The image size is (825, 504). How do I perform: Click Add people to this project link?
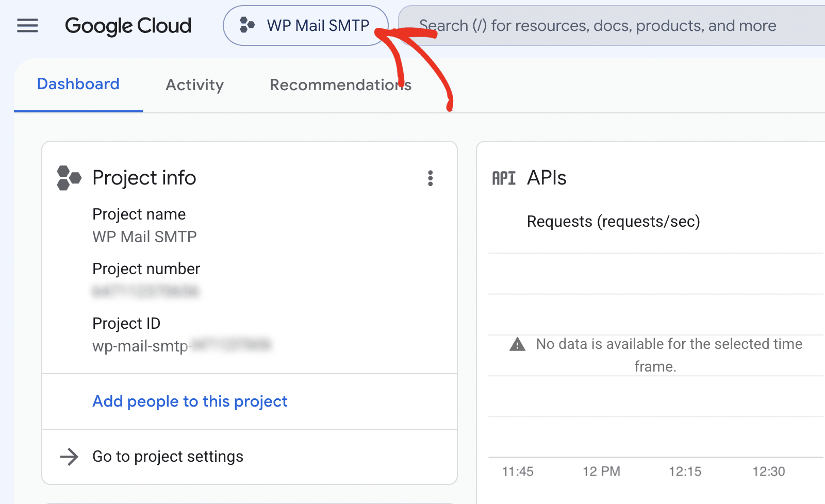[190, 401]
